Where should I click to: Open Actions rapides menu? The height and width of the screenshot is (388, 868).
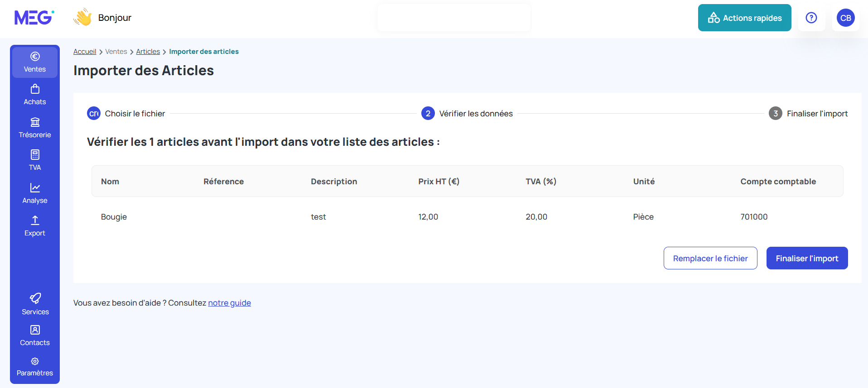tap(744, 18)
